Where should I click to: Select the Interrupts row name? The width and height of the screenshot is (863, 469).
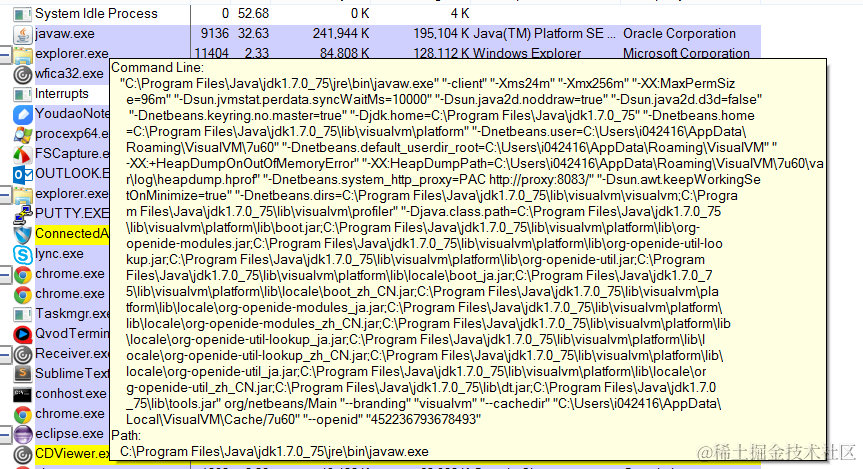coord(62,94)
